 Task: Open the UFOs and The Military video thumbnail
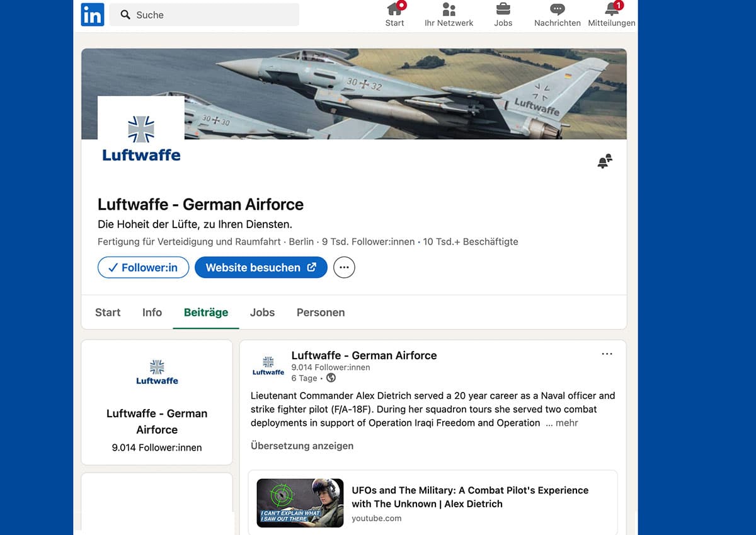click(x=300, y=503)
